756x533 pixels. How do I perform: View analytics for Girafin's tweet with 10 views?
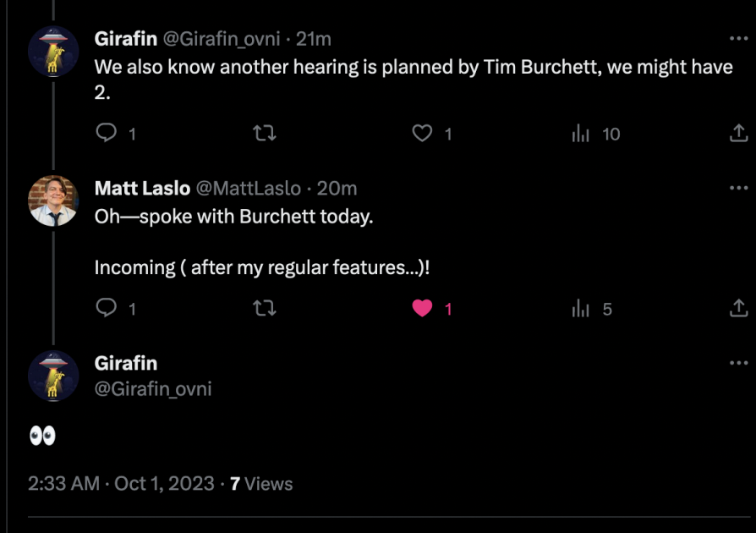(x=581, y=134)
